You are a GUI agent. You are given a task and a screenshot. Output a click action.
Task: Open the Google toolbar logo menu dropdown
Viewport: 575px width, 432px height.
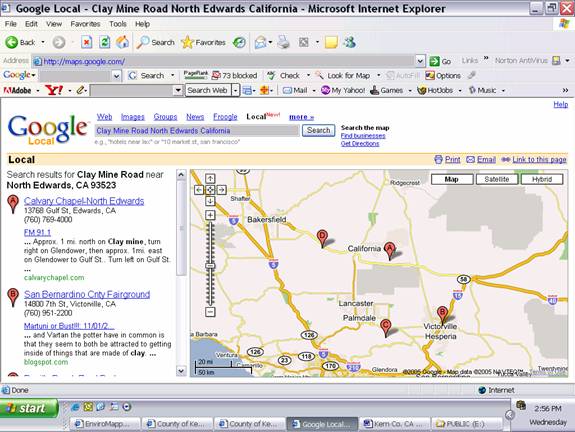tap(33, 76)
